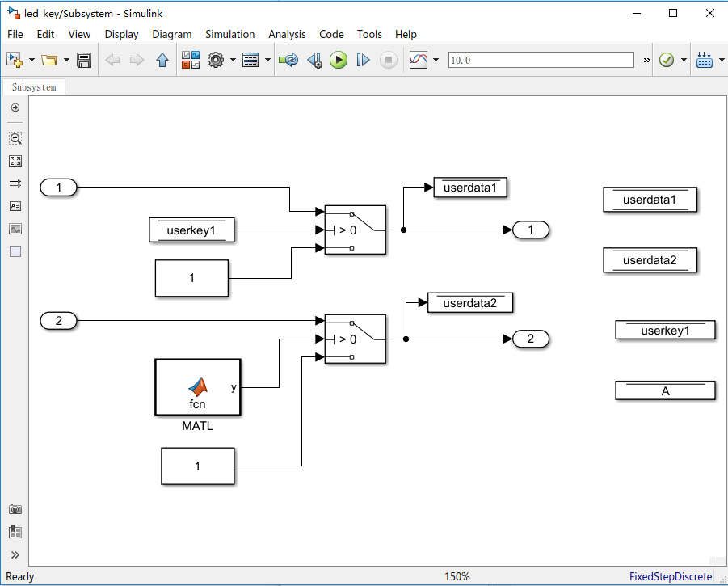Toggle the Hide/Show Explorer Bar icon
Screen dimensions: 728x586
[15, 108]
